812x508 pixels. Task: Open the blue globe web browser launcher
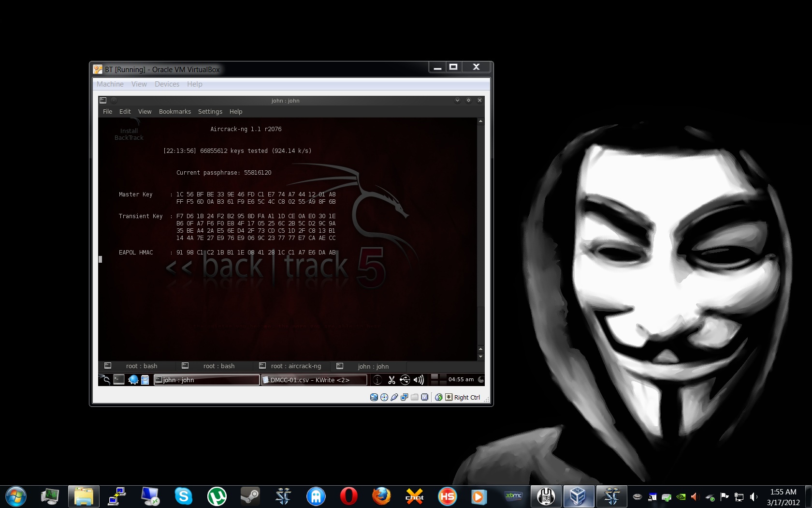point(133,380)
